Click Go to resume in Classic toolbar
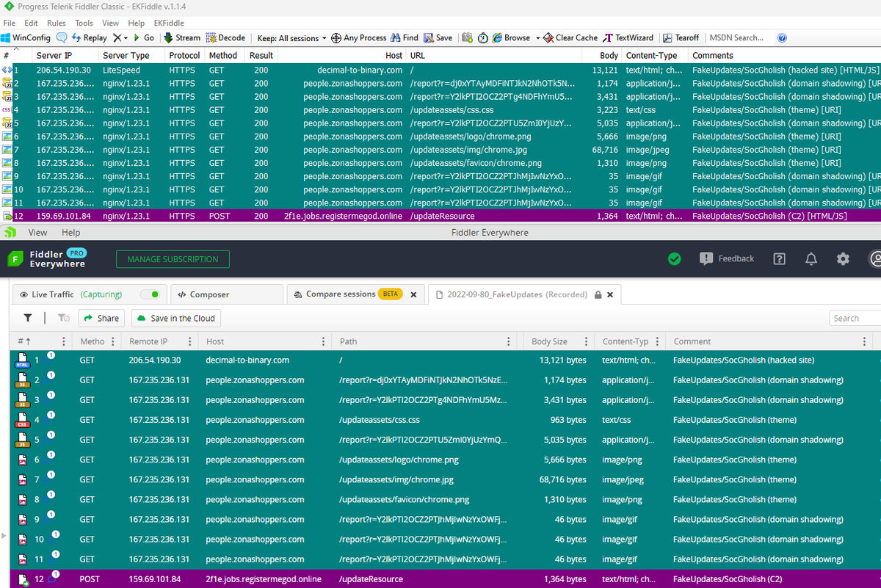The width and height of the screenshot is (881, 588). click(x=144, y=37)
